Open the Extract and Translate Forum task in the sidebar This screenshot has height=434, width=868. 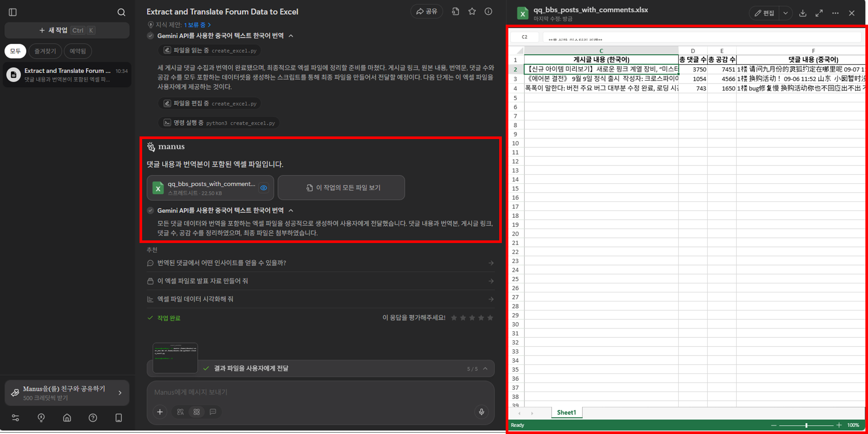click(x=67, y=74)
